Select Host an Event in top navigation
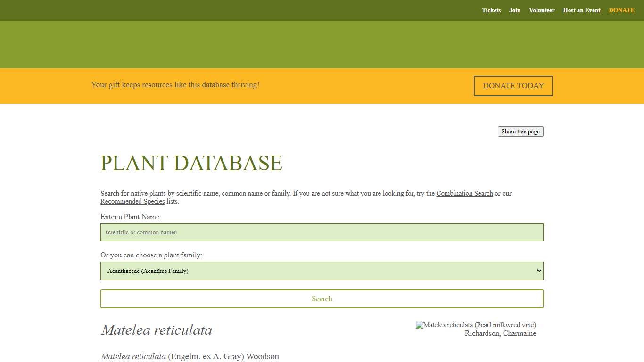Viewport: 644px width, 362px height. 581,10
